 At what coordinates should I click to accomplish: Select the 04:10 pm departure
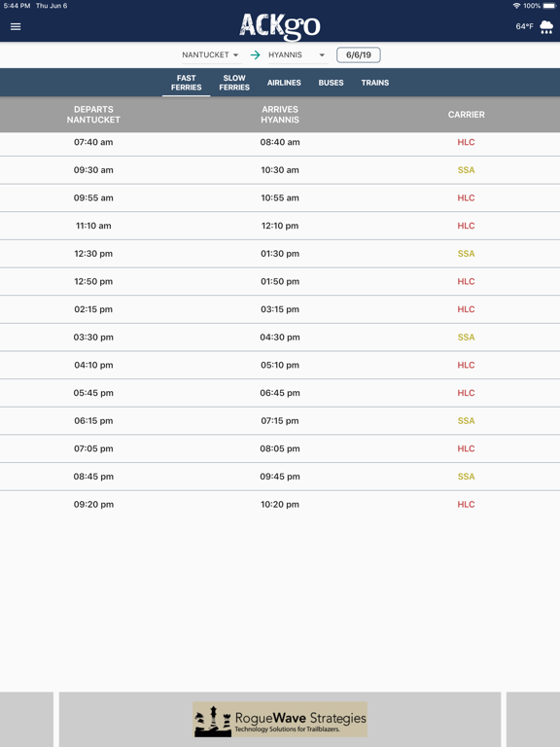click(93, 365)
